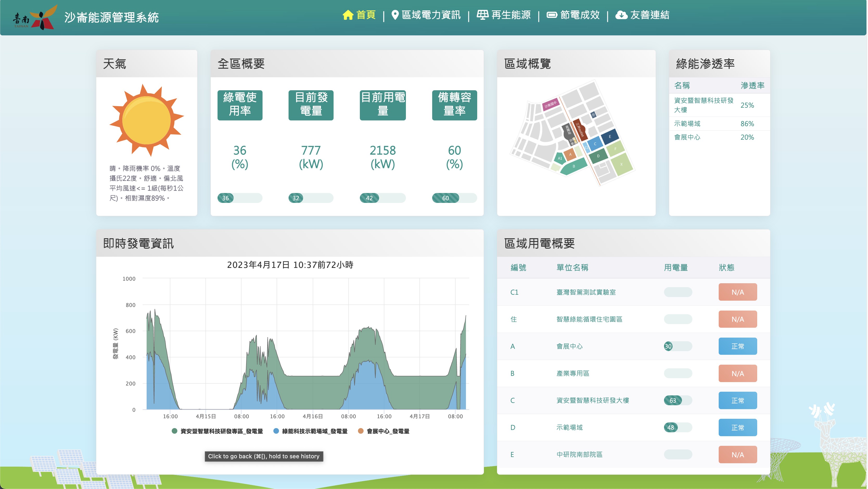The height and width of the screenshot is (489, 868).
Task: Click the 綠電使用率 progress bar showing 36
Action: click(240, 198)
